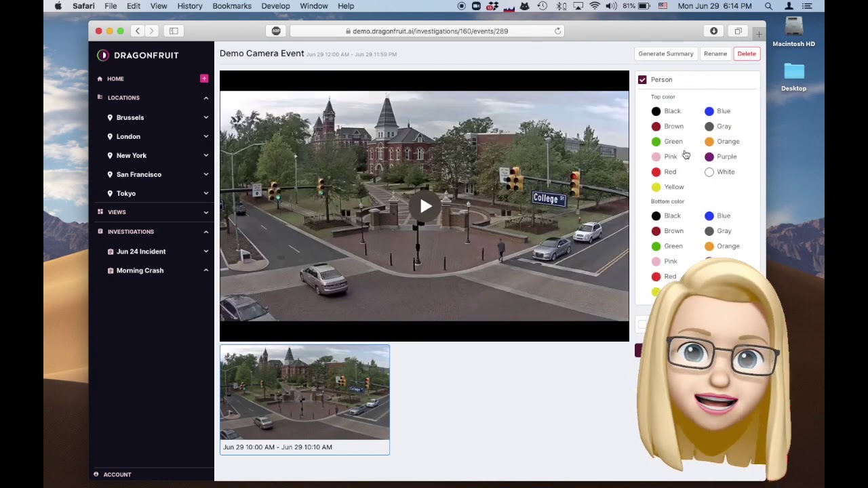
Task: Collapse the Morning Crash investigation
Action: [x=205, y=270]
